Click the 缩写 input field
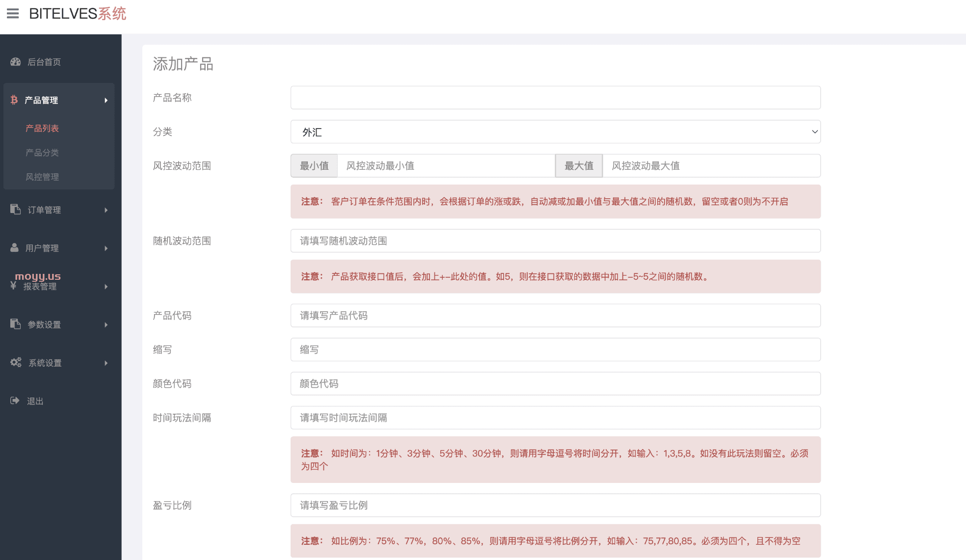Viewport: 966px width, 560px height. (x=556, y=349)
